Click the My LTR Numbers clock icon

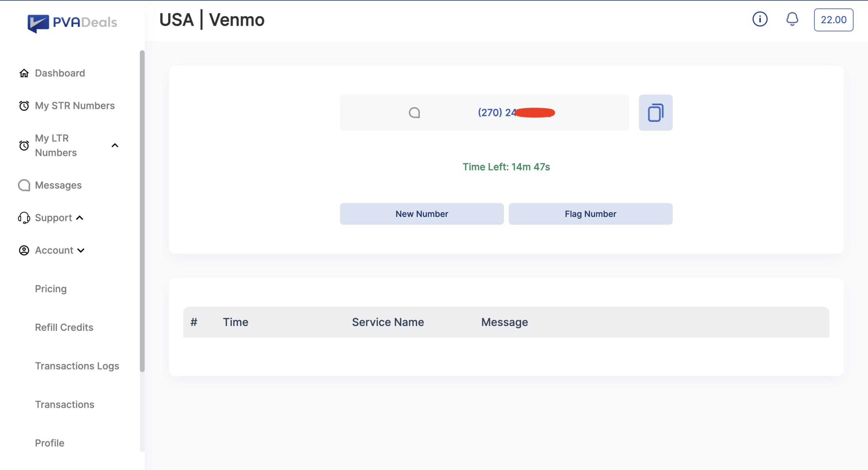click(x=24, y=146)
